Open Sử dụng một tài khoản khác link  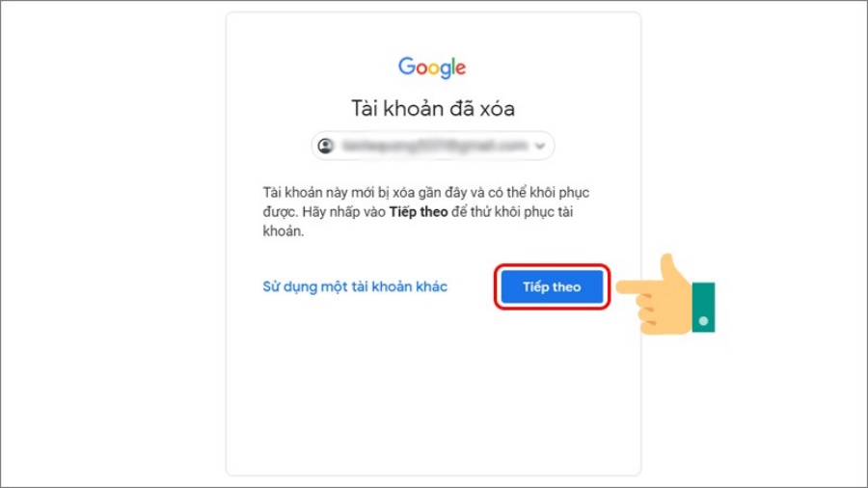click(x=355, y=286)
